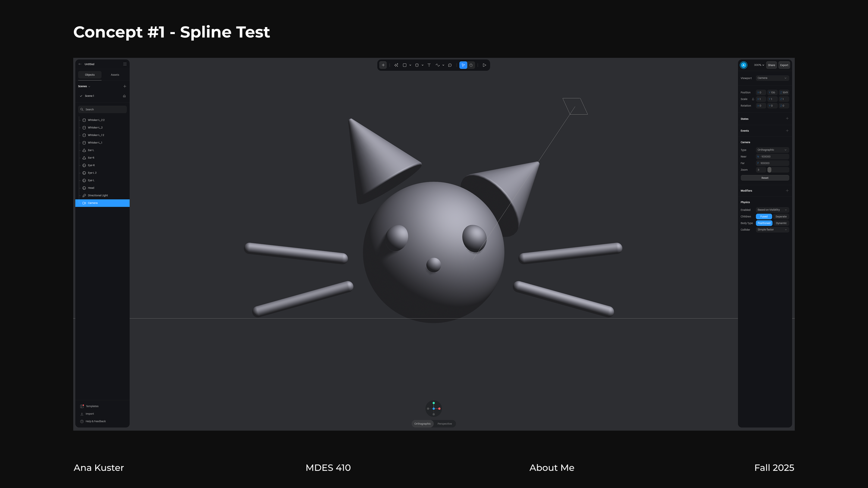Select the Head layer in objects list
This screenshot has width=868, height=488.
(91, 188)
